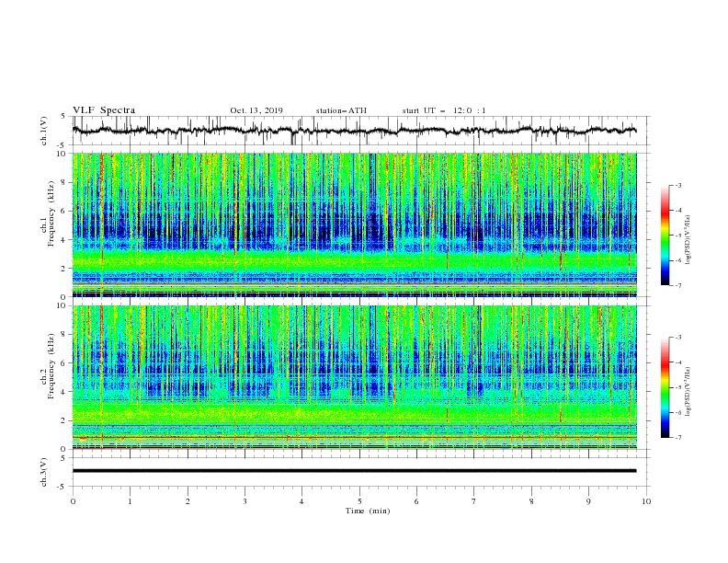Click inside the ch.1 spectrogram panel
The width and height of the screenshot is (728, 563).
click(x=355, y=224)
